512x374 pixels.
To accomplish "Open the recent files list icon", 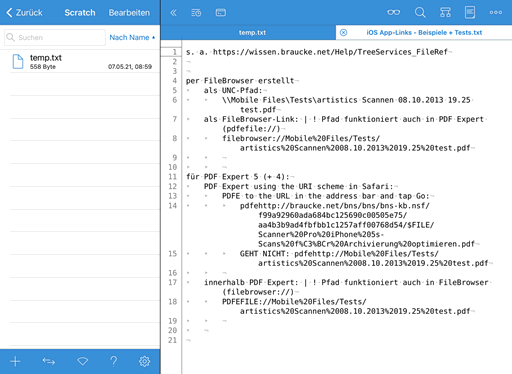I will [196, 13].
